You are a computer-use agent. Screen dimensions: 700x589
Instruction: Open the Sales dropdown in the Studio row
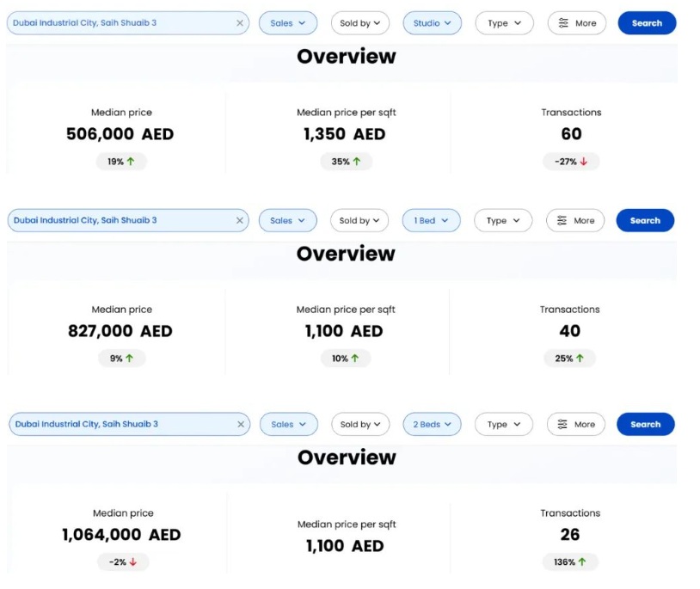(287, 23)
